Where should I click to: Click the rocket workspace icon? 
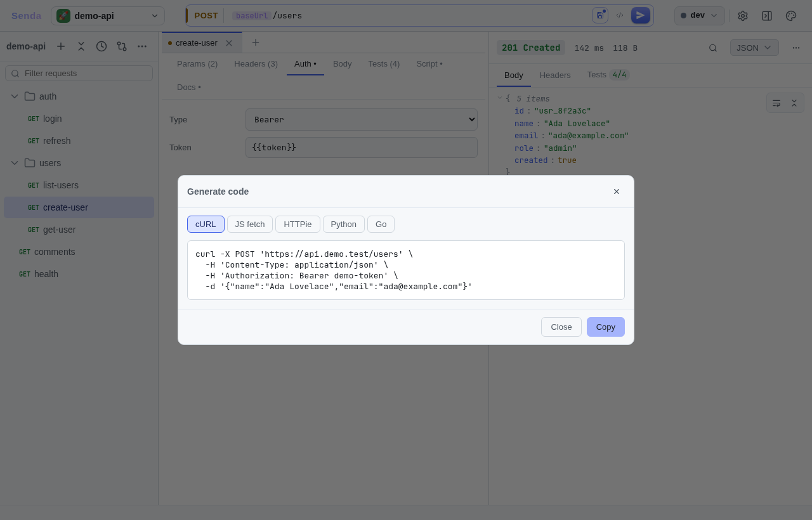63,16
